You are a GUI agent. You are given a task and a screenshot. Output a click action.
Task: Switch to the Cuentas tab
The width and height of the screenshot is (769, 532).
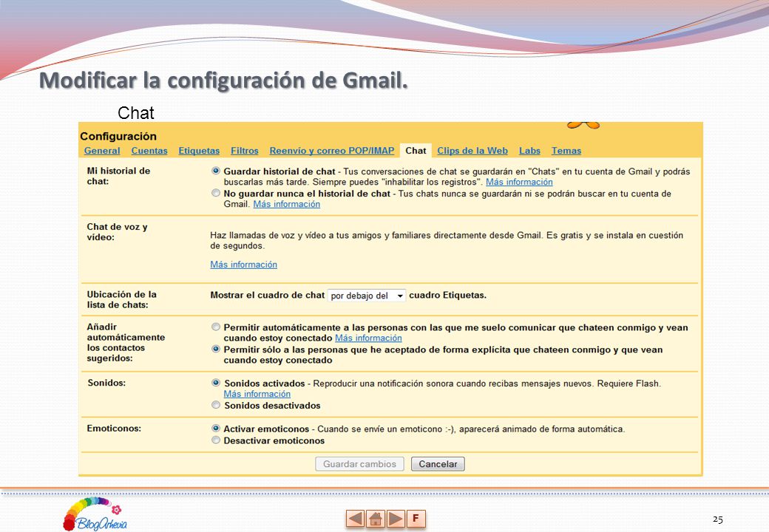149,151
